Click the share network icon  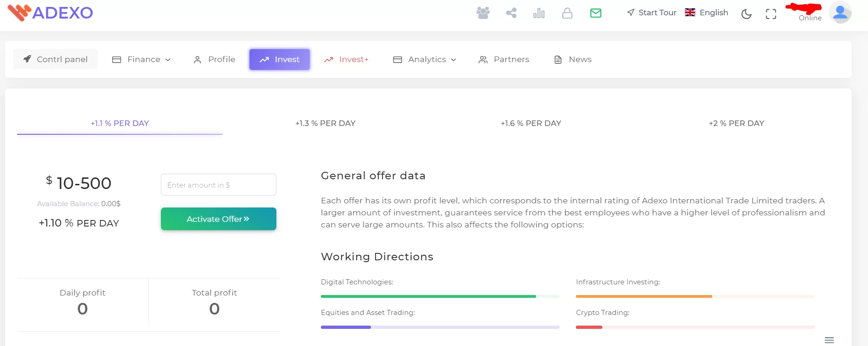coord(511,13)
